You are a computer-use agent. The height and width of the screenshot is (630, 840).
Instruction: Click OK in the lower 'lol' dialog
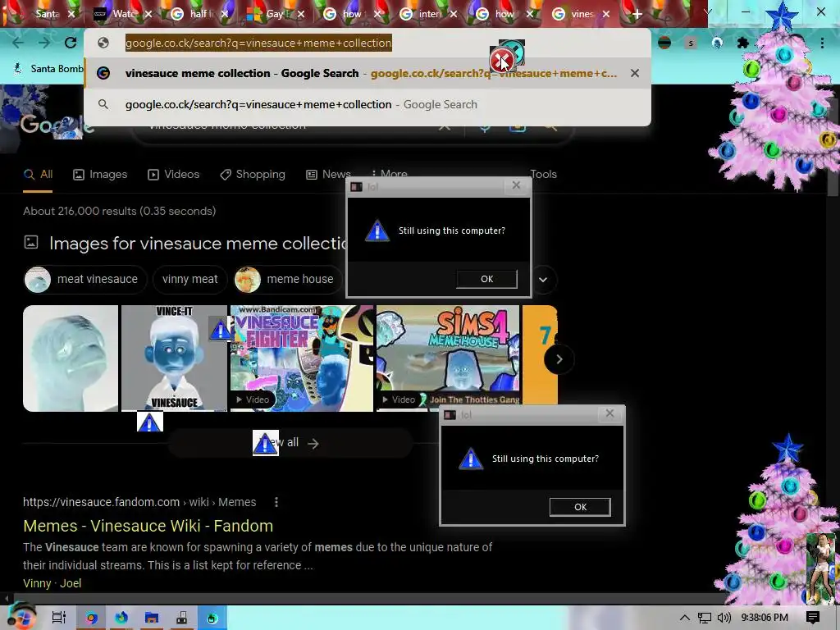580,507
